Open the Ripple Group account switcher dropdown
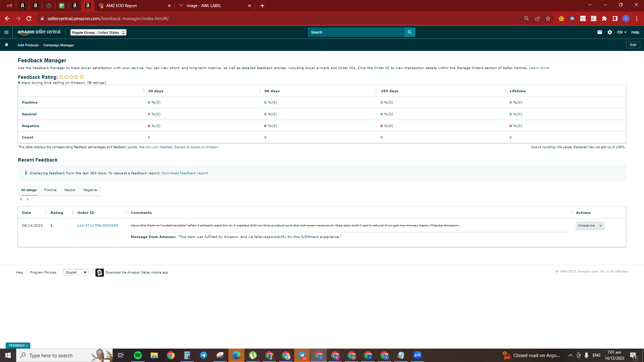This screenshot has width=644, height=362. [x=98, y=33]
